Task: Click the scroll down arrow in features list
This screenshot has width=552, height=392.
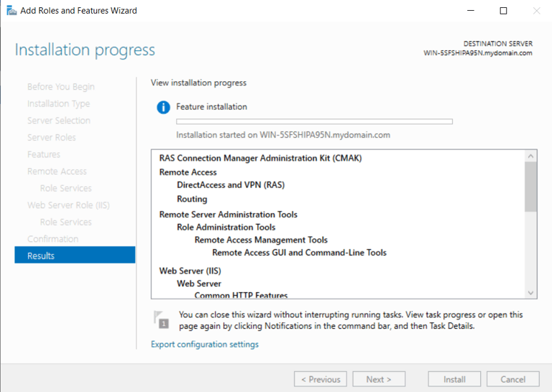Action: click(x=531, y=293)
